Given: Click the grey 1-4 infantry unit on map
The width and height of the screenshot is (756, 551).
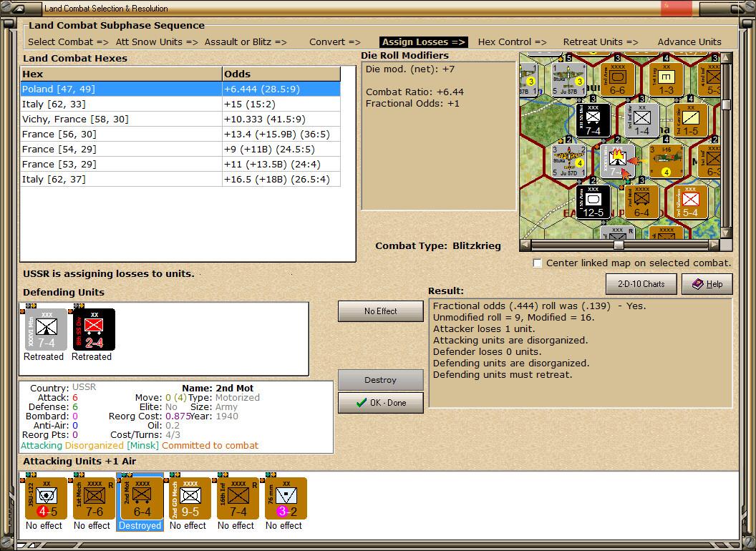Looking at the screenshot, I should coord(641,120).
